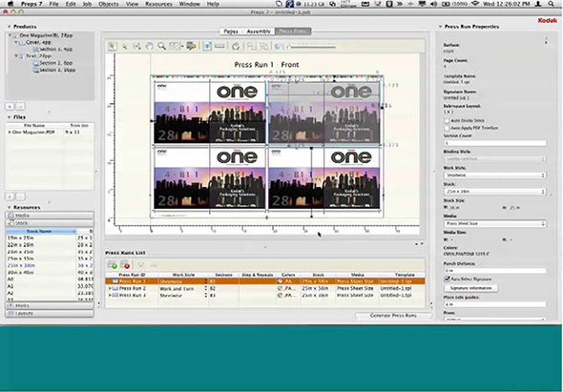Open the Work Style dropdown in properties
This screenshot has width=563, height=392.
tap(495, 175)
